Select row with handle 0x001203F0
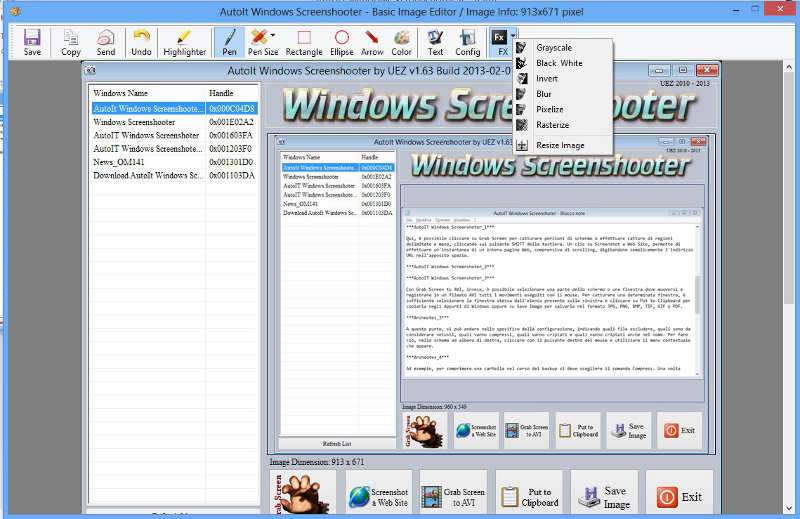Image resolution: width=800 pixels, height=519 pixels. point(175,149)
